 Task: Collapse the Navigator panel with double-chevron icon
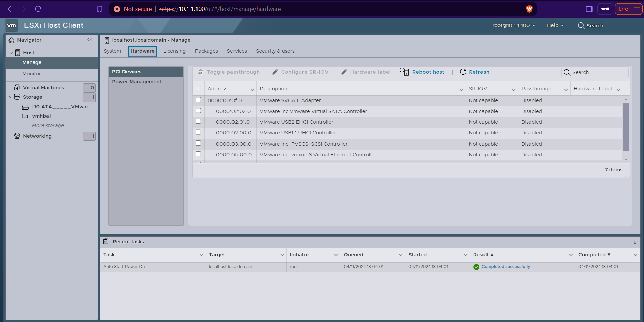coord(90,40)
